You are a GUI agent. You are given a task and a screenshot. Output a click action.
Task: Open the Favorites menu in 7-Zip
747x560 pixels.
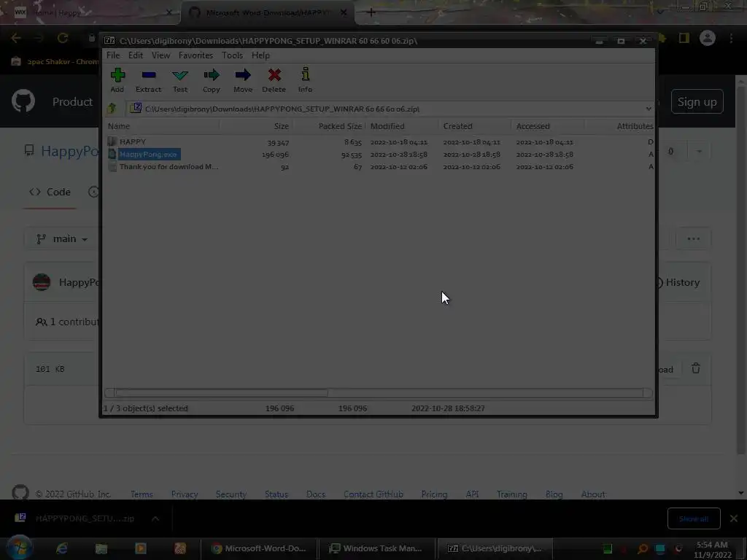[196, 55]
